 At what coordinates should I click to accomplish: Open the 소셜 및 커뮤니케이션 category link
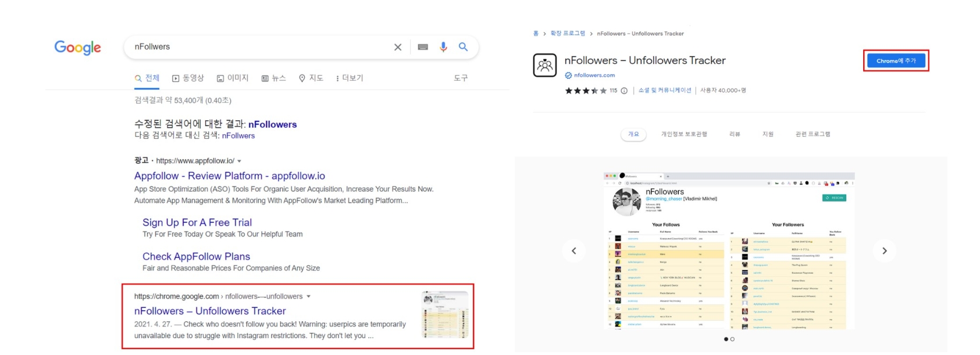tap(665, 91)
